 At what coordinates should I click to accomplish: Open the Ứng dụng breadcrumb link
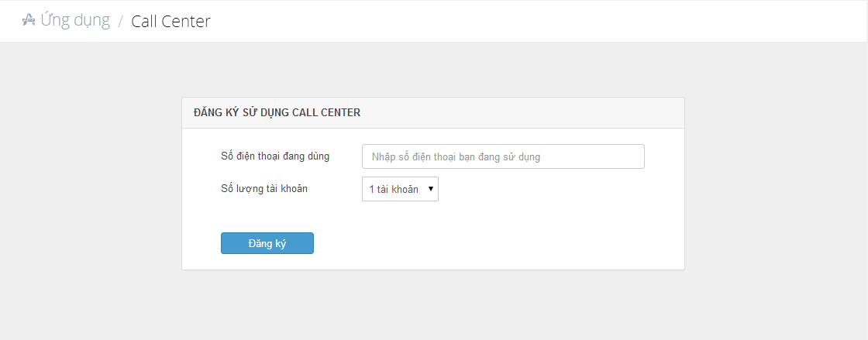point(74,20)
